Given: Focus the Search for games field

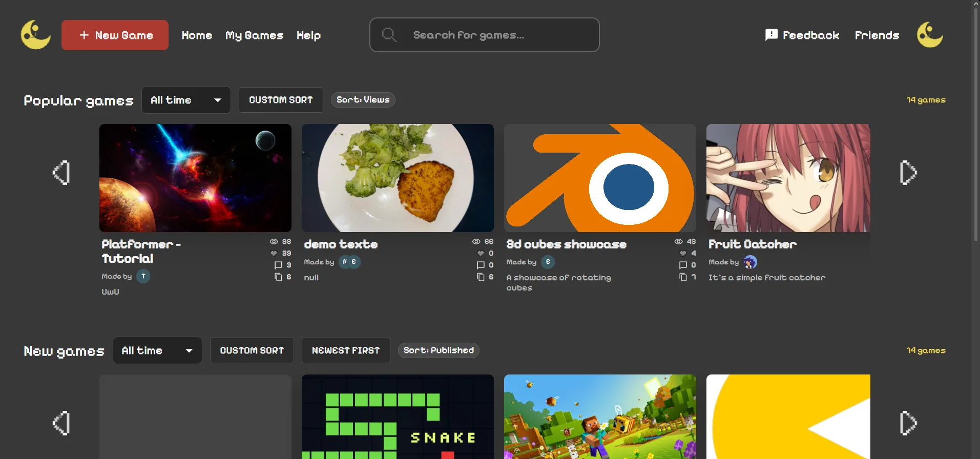Looking at the screenshot, I should [x=485, y=35].
